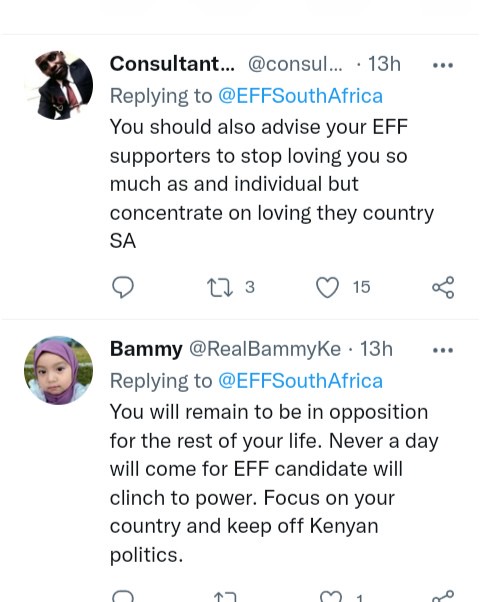
Task: Retweet Bammy's tweet about Kenyan politics
Action: (225, 597)
